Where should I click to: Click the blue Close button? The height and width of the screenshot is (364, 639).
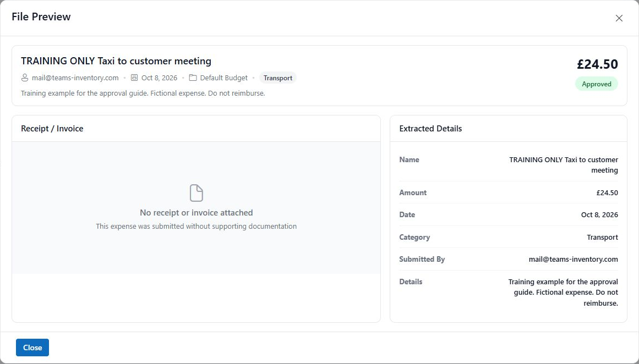pos(32,348)
